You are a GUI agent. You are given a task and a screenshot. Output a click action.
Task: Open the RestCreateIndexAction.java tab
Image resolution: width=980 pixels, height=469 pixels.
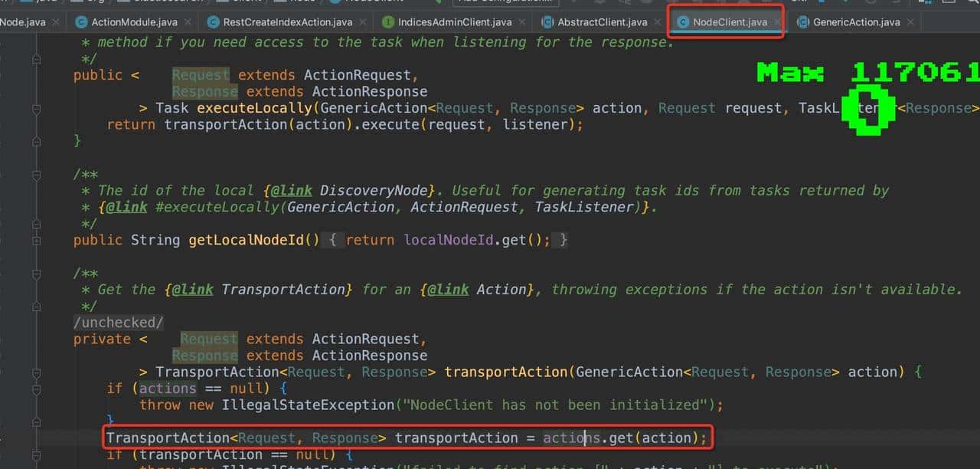287,22
